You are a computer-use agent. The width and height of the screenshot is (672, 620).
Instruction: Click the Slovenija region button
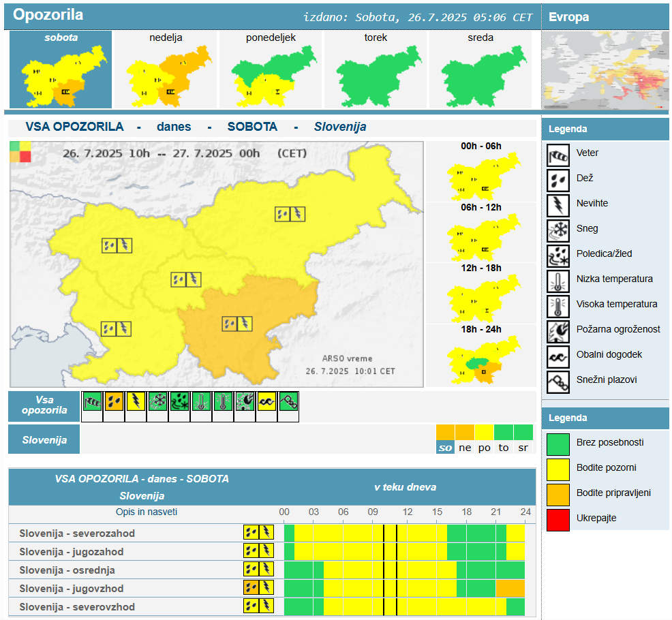click(x=44, y=439)
